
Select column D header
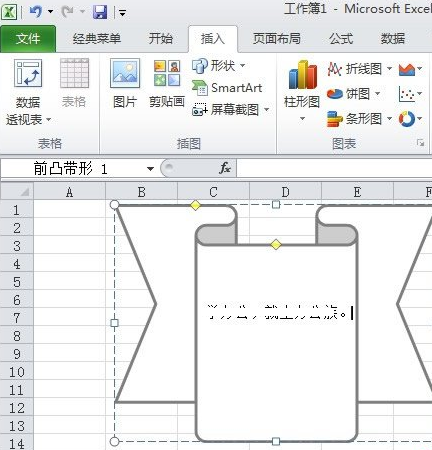pos(285,192)
